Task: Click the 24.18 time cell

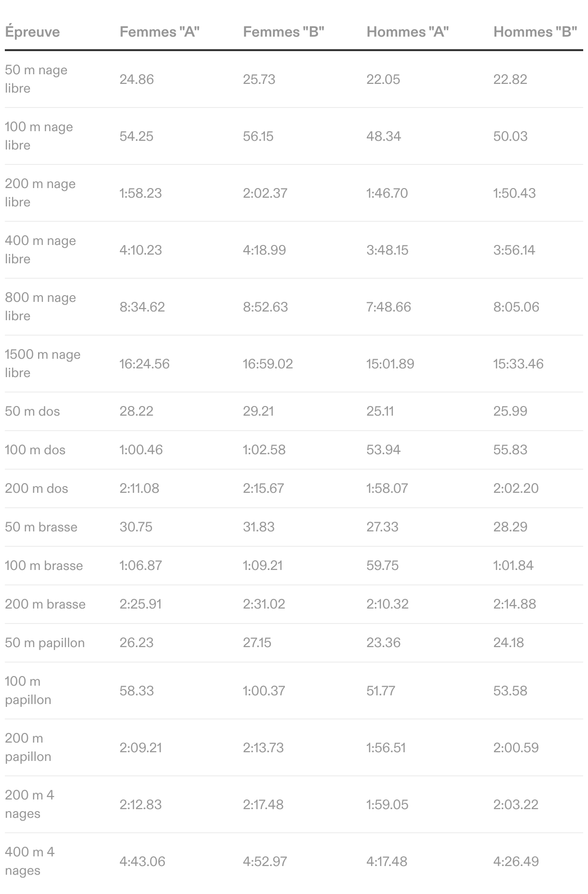Action: 508,643
